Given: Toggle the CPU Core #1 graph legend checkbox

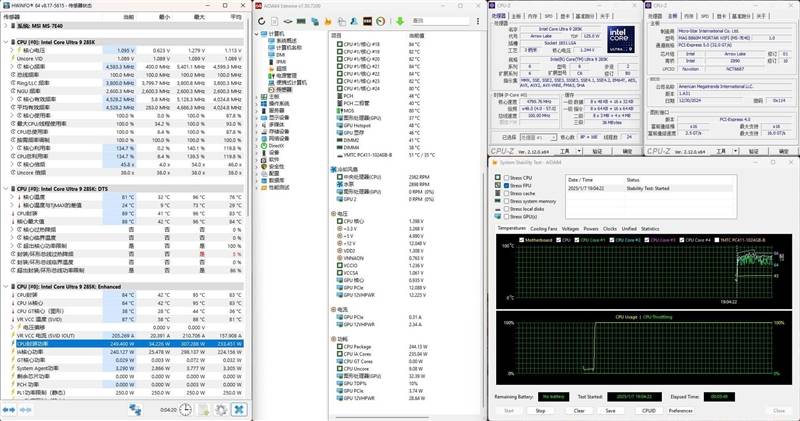Looking at the screenshot, I should click(x=577, y=240).
